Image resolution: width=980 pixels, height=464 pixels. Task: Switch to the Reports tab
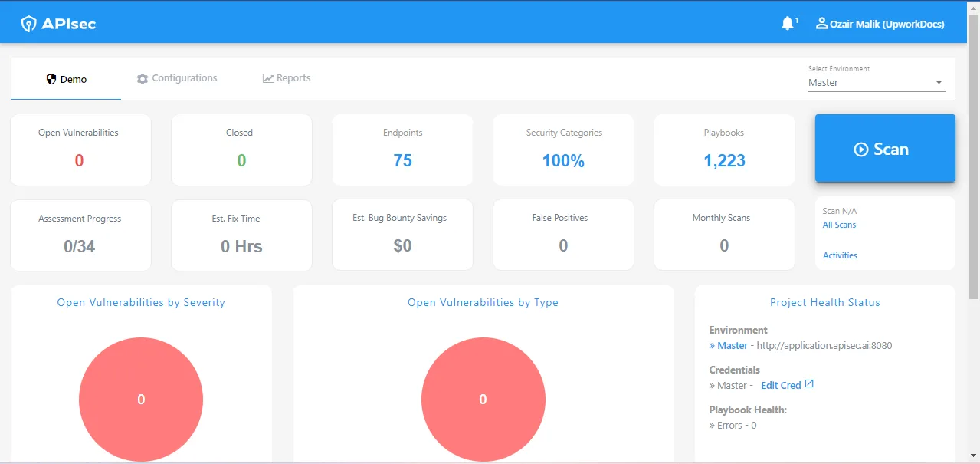tap(293, 78)
